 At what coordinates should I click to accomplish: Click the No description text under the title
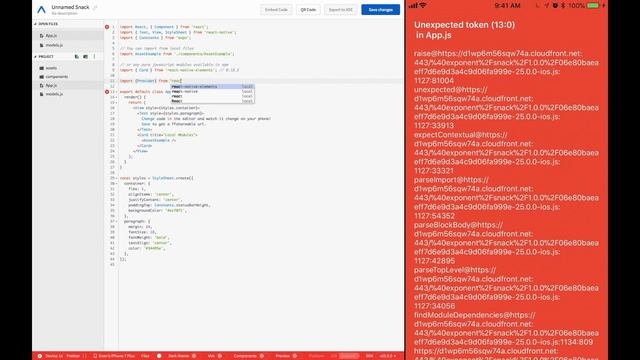64,13
